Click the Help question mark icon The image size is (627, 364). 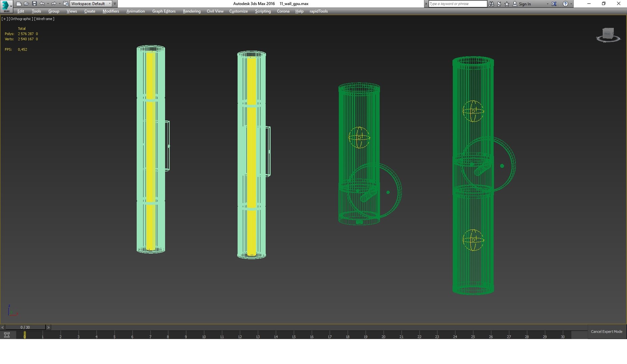click(x=565, y=4)
